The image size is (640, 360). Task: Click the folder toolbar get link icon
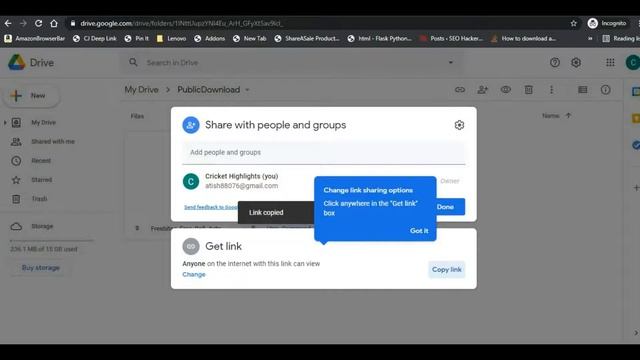[460, 90]
